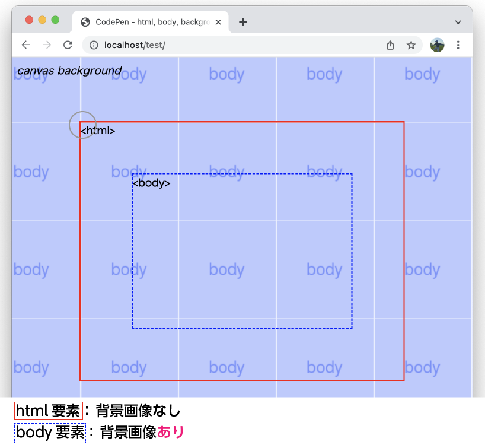Open the three-dot Chrome menu
Viewport: 485px width, 448px height.
pyautogui.click(x=459, y=45)
